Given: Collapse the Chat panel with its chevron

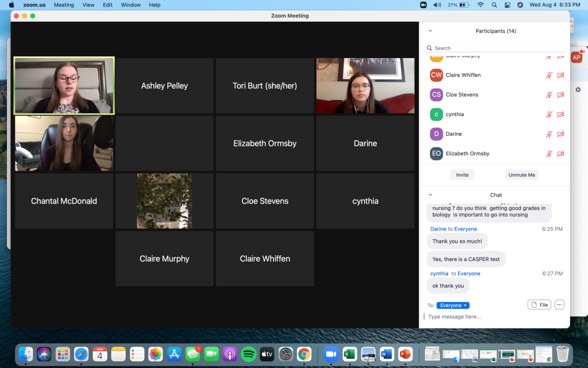Looking at the screenshot, I should [430, 195].
